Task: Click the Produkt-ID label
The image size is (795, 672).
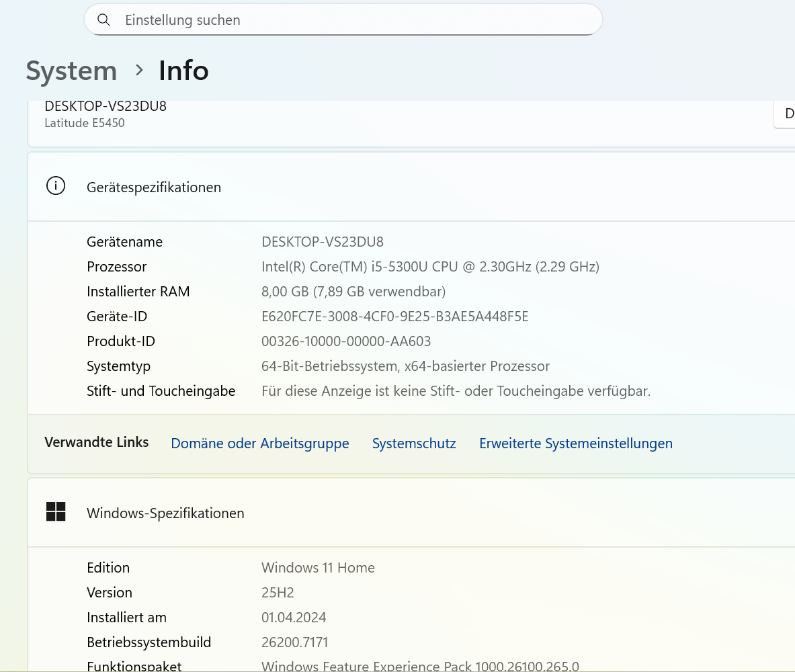Action: point(121,341)
